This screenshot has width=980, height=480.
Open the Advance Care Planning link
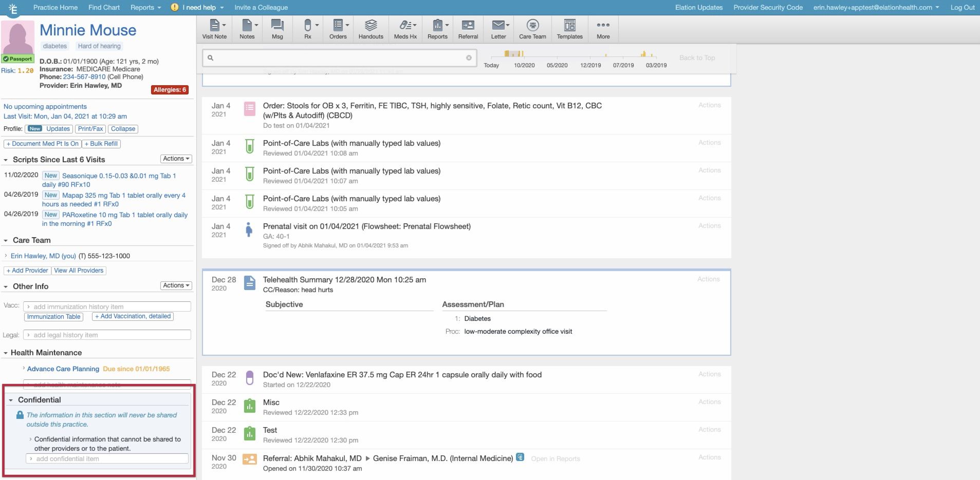click(x=63, y=369)
